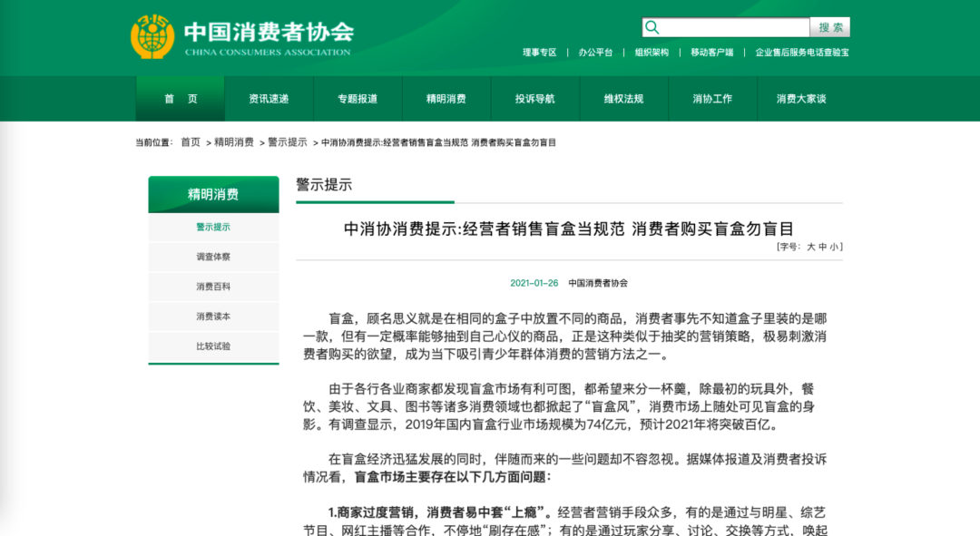This screenshot has height=536, width=980.
Task: Go to 首页 in the main navigation
Action: pos(181,99)
